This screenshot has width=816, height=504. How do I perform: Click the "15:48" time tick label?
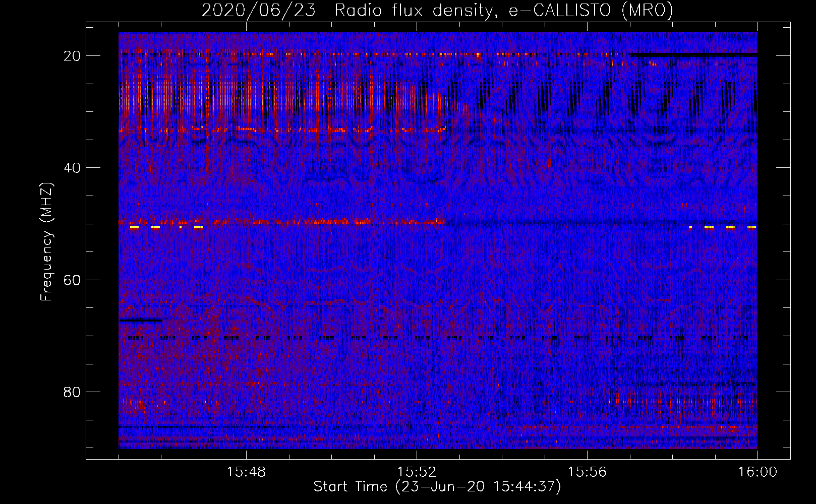tap(246, 472)
